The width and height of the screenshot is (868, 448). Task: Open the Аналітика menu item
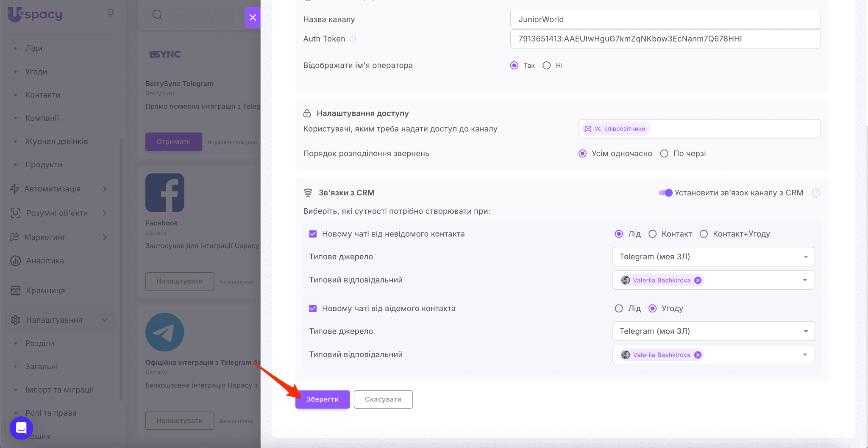(x=45, y=261)
